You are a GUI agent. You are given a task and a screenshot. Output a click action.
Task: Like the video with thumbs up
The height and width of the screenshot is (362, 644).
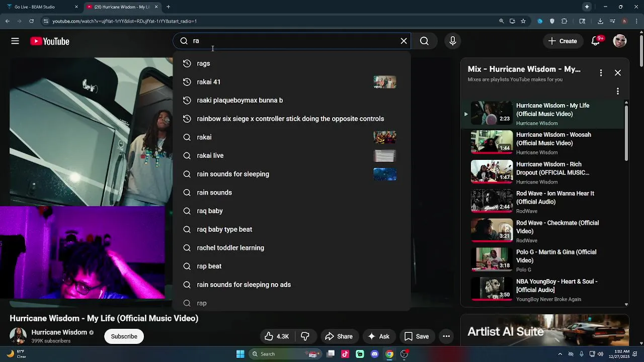(x=276, y=336)
